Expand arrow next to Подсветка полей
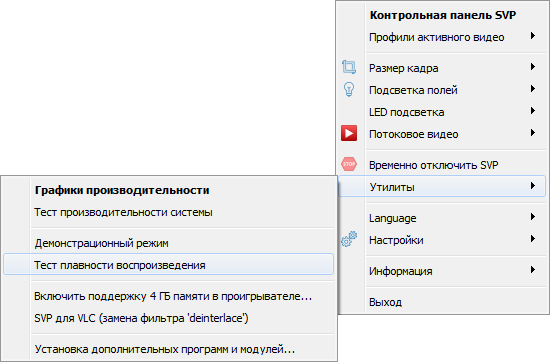Screen dimensions: 550x362 [533, 89]
